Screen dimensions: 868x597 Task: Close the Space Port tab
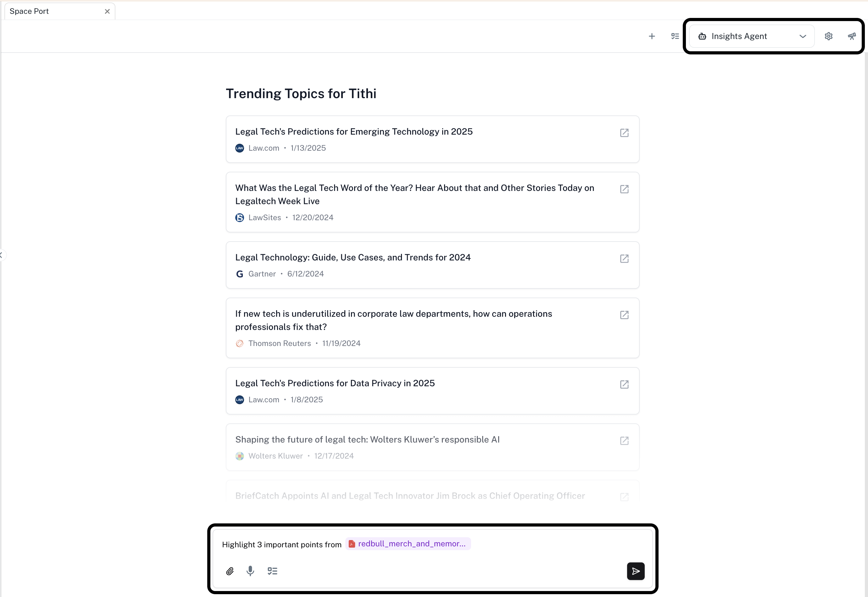coord(107,11)
